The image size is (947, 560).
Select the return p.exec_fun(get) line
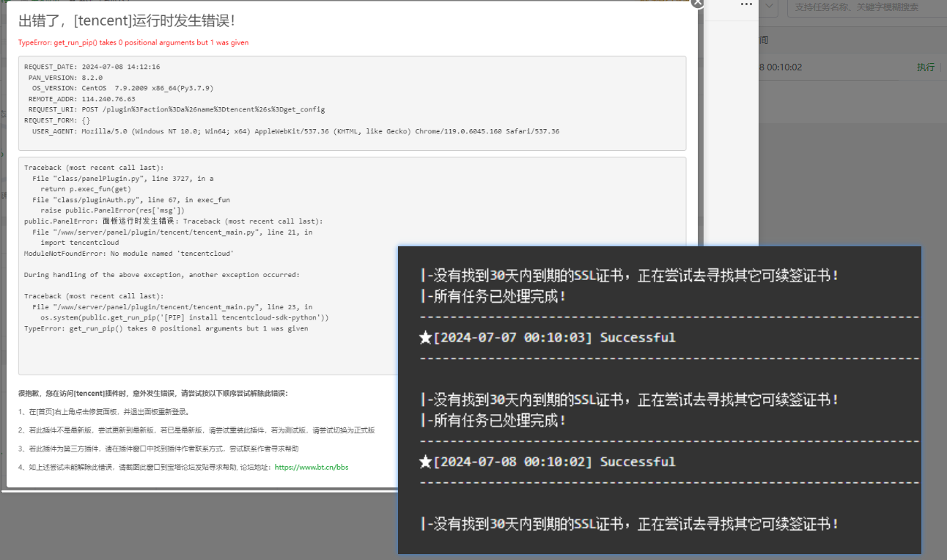[86, 189]
